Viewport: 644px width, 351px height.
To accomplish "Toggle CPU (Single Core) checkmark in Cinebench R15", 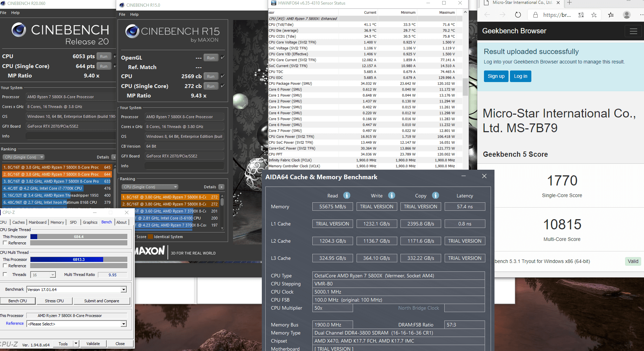I will (x=223, y=86).
